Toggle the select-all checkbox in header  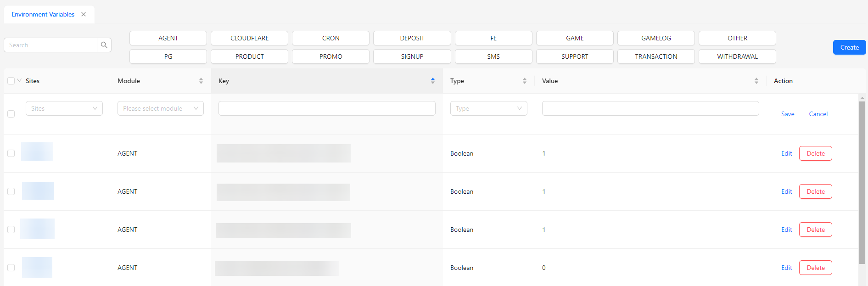coord(11,81)
